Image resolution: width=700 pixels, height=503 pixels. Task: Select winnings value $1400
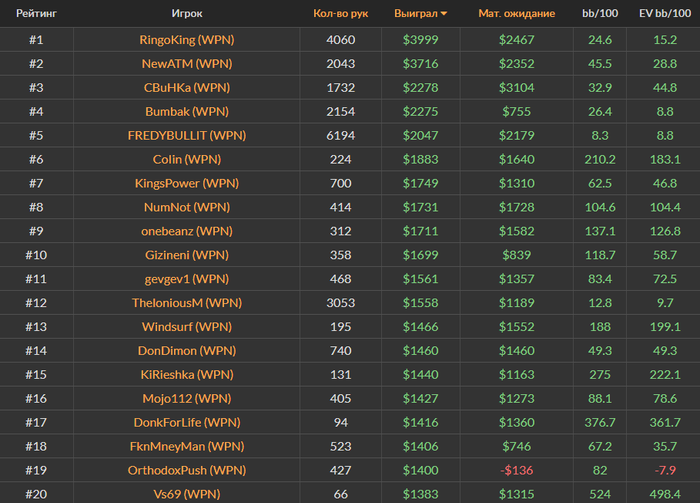coord(421,470)
